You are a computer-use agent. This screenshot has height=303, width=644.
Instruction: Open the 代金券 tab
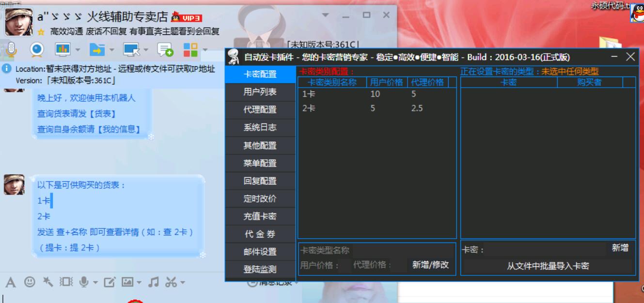click(x=260, y=234)
